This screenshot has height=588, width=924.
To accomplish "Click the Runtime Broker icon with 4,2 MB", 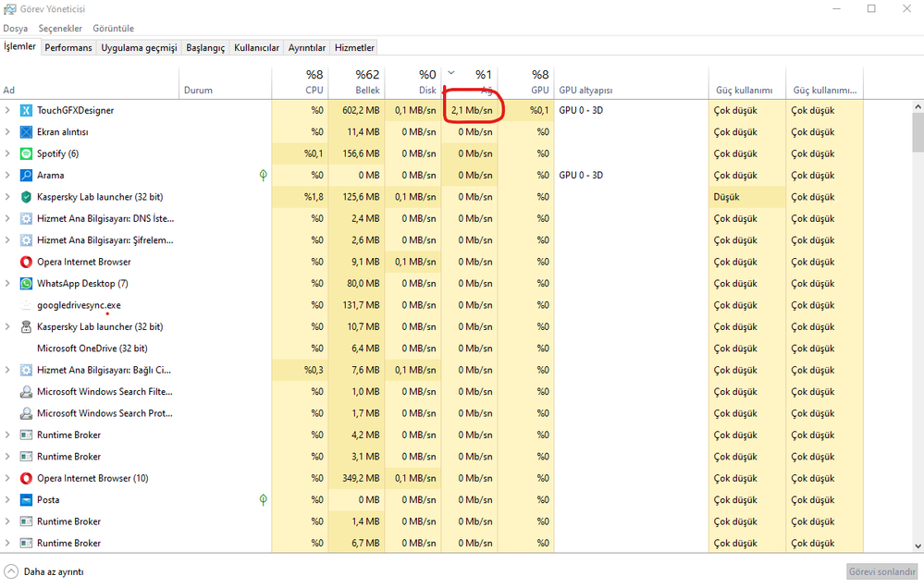I will point(26,435).
